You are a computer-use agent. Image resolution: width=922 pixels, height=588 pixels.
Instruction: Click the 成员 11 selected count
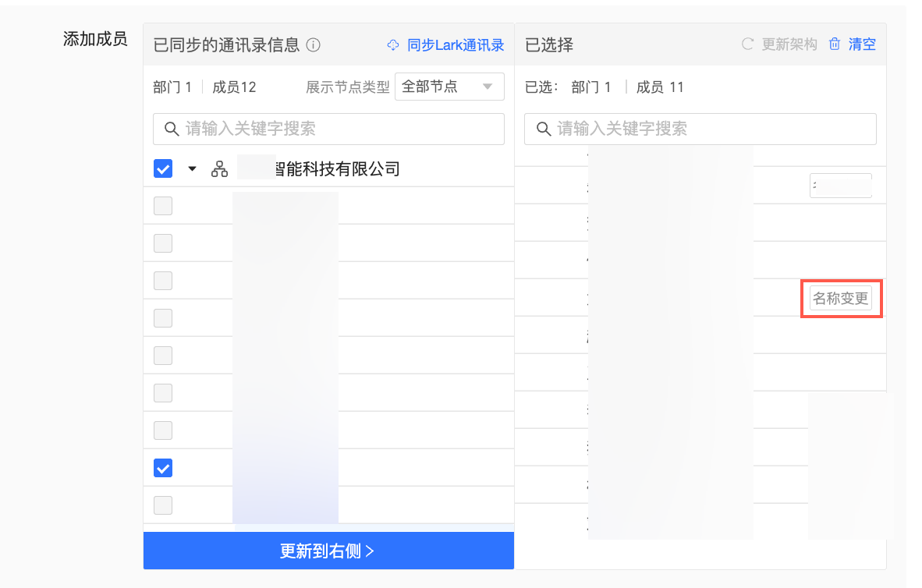(x=660, y=87)
